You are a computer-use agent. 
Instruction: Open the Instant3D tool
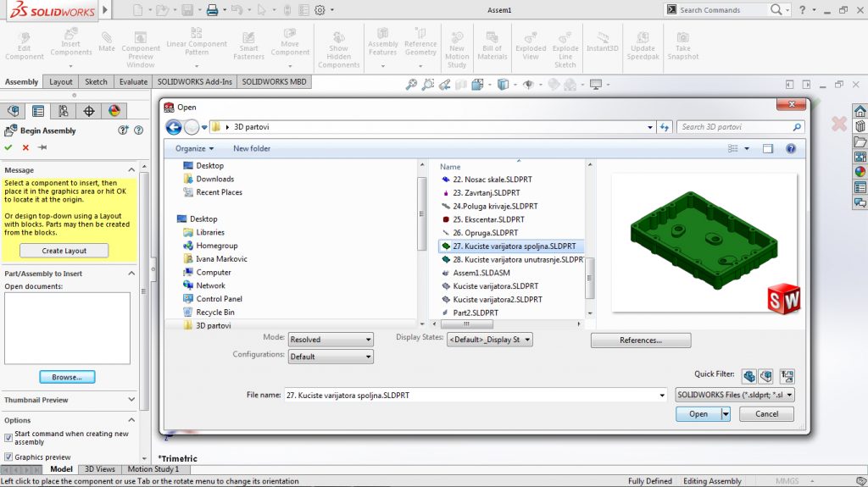point(603,42)
